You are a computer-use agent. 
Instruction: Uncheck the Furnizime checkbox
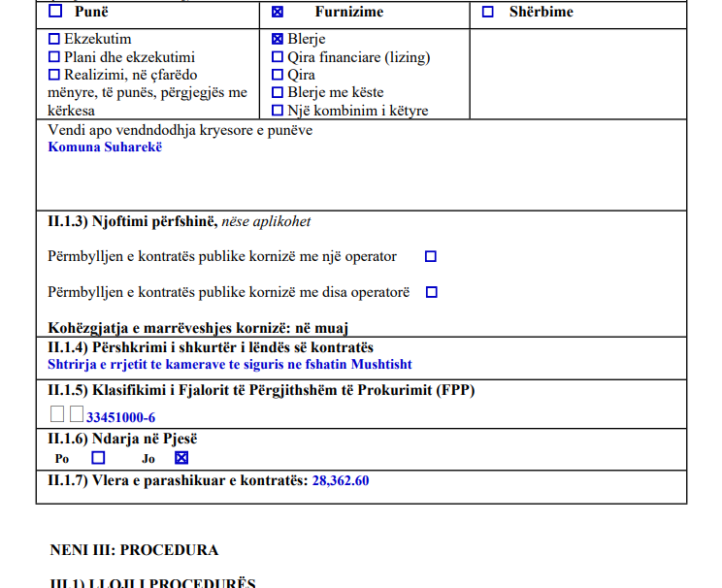tap(278, 12)
